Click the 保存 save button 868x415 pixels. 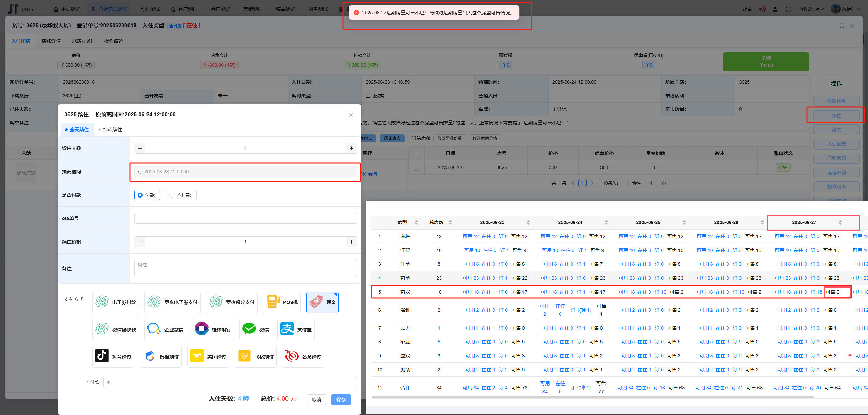341,399
